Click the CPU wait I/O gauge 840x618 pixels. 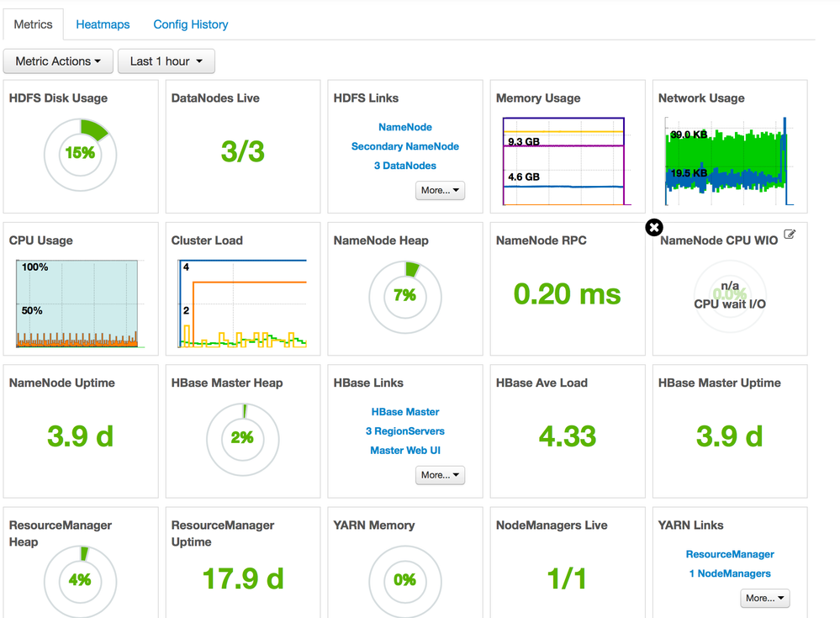coord(730,296)
